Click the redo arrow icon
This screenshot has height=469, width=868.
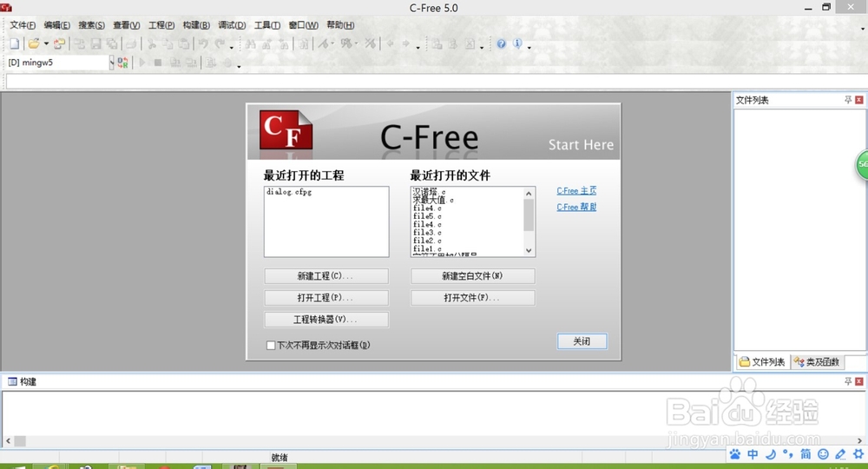tap(220, 43)
